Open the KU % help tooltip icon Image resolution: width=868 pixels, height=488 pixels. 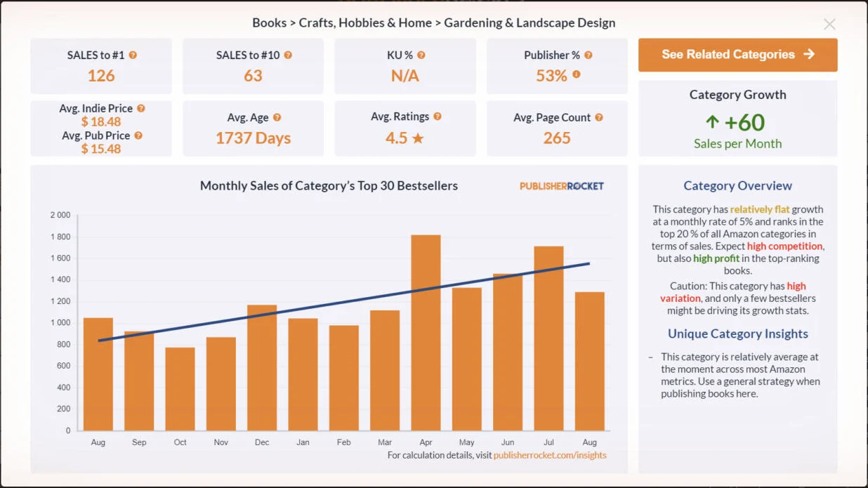tap(421, 55)
